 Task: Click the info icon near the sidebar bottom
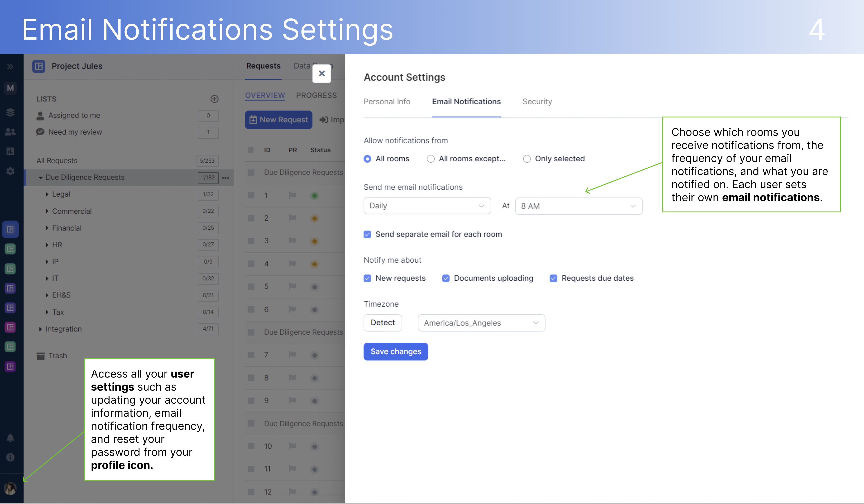coord(10,457)
